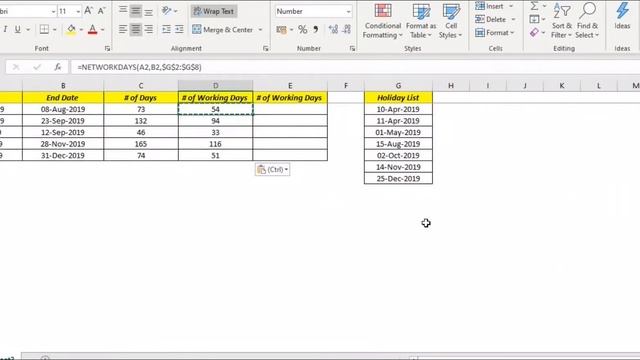The image size is (640, 360).
Task: Open the font size dropdown arrow
Action: 78,11
